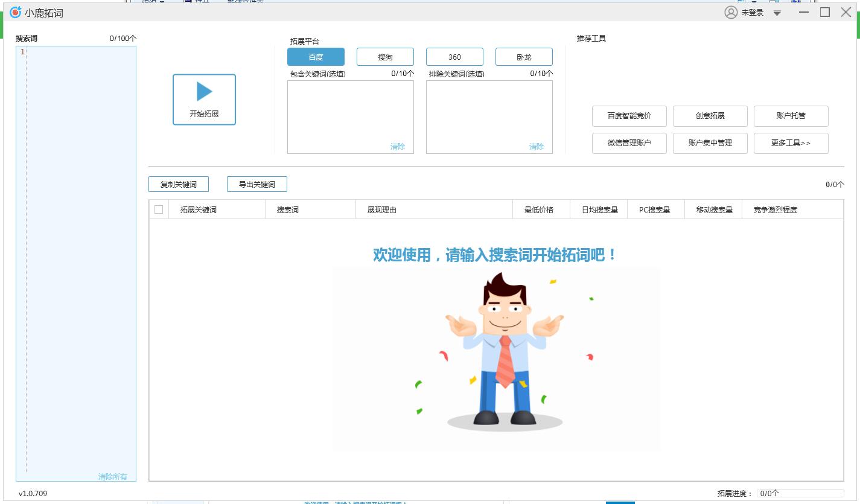Open 账户集中管理
860x504 pixels.
click(710, 143)
